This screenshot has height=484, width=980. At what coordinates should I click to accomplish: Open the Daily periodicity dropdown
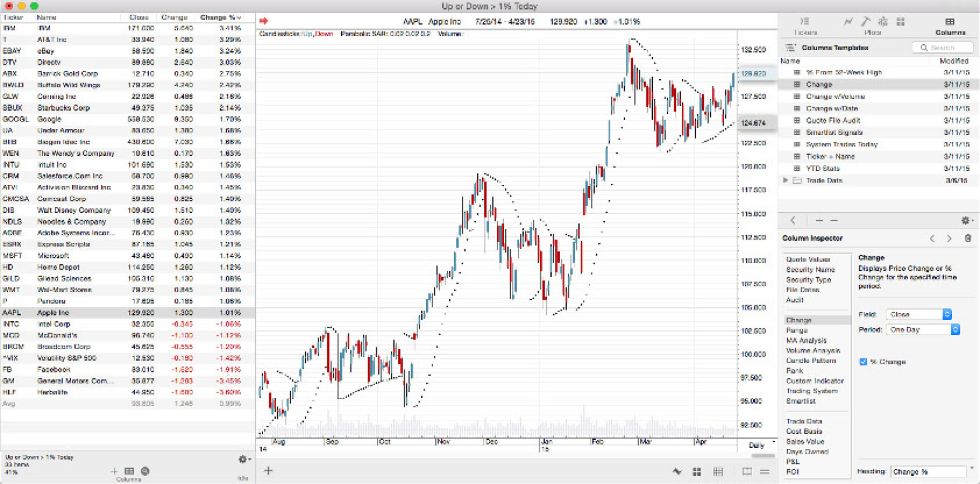pos(762,445)
